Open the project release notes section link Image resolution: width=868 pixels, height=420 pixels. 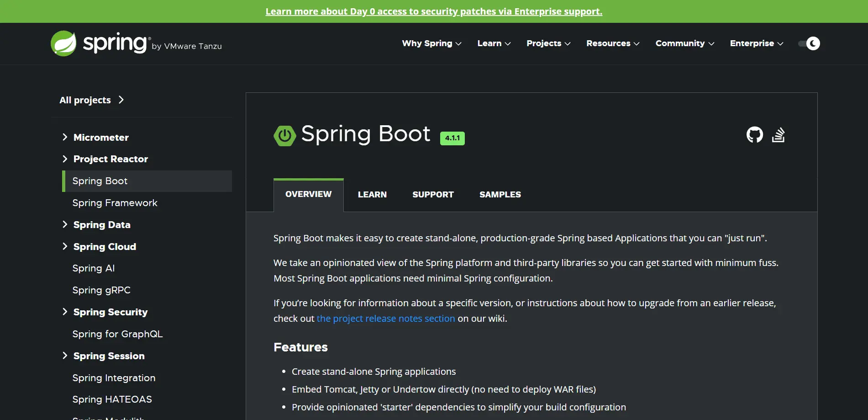[386, 319]
